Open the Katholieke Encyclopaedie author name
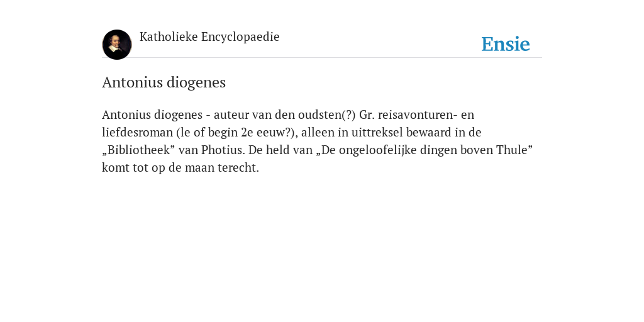644x322 pixels. [209, 37]
